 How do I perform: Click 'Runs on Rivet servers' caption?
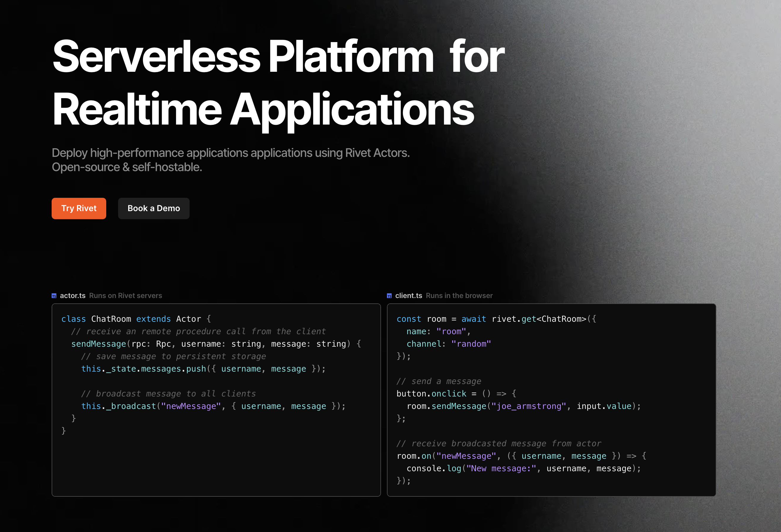pyautogui.click(x=126, y=296)
